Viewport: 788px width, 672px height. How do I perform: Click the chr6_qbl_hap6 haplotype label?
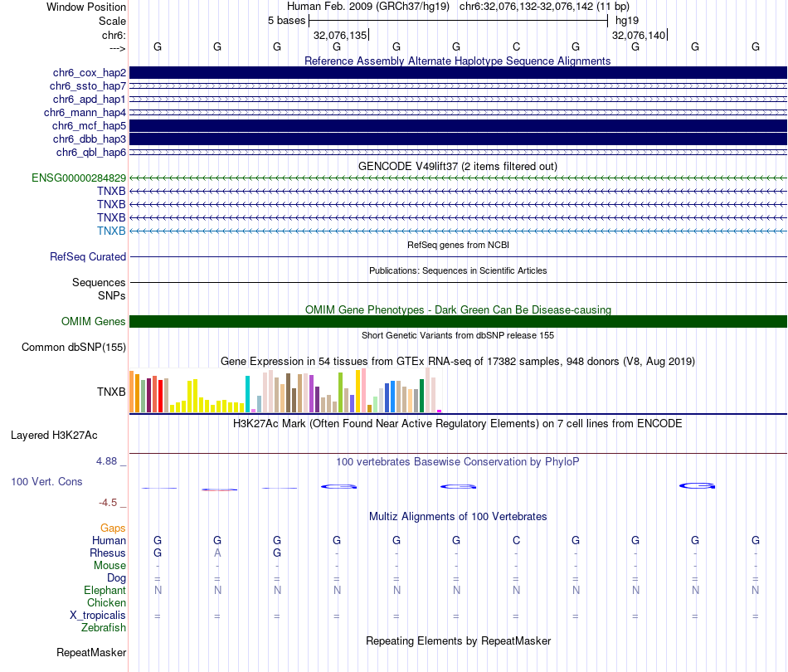click(90, 152)
